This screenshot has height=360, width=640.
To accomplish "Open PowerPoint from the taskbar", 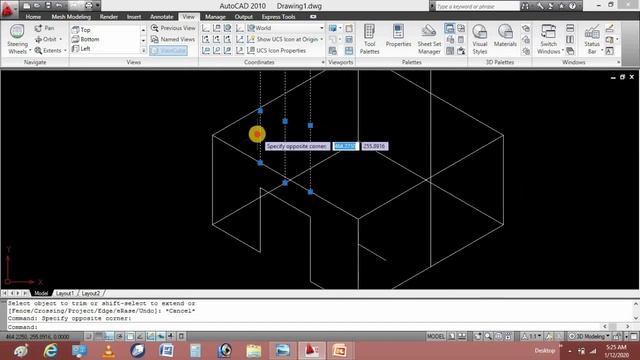I will click(x=340, y=351).
